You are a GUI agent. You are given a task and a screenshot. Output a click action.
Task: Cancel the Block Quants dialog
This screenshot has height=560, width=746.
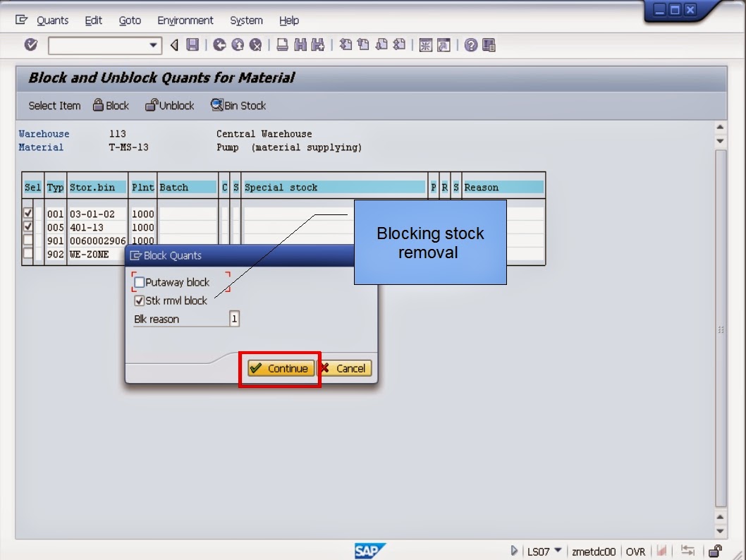click(344, 367)
